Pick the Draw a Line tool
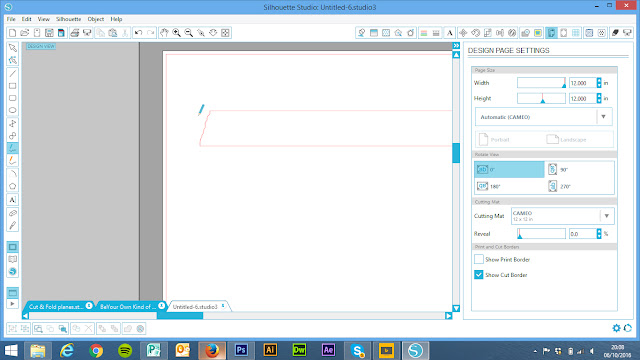Image resolution: width=640 pixels, height=360 pixels. tap(13, 73)
